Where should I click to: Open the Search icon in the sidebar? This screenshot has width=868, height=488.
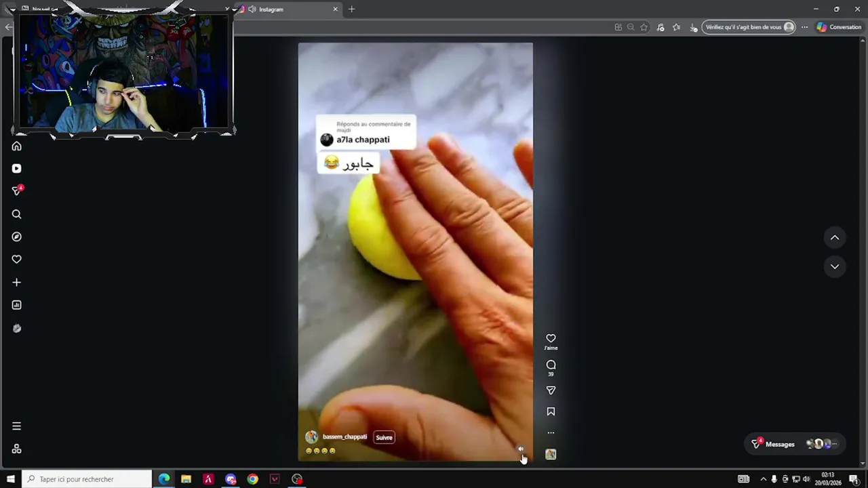[x=17, y=214]
